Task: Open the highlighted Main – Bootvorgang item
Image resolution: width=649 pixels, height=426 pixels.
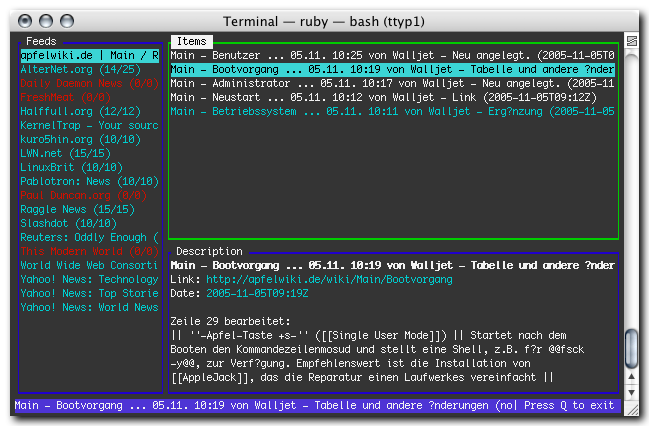Action: [x=392, y=70]
